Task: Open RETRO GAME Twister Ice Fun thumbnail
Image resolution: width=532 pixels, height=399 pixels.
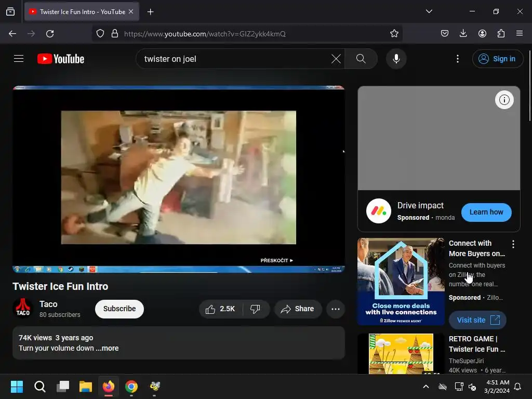Action: [401, 353]
